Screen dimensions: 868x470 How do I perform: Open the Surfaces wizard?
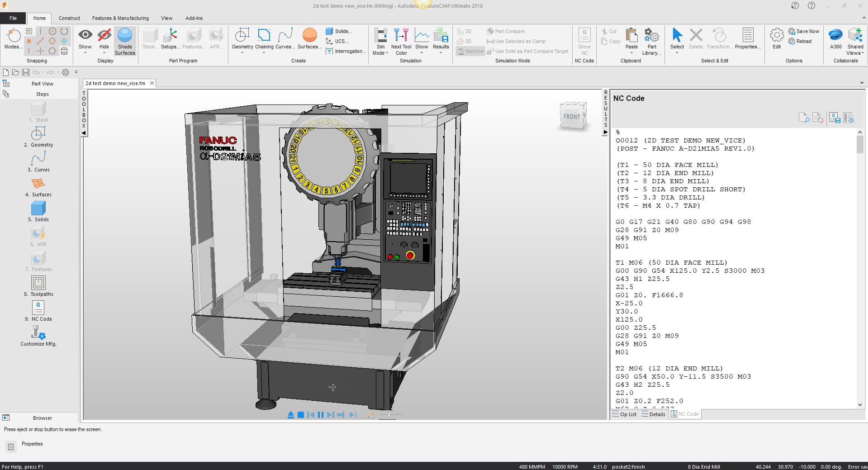click(309, 39)
